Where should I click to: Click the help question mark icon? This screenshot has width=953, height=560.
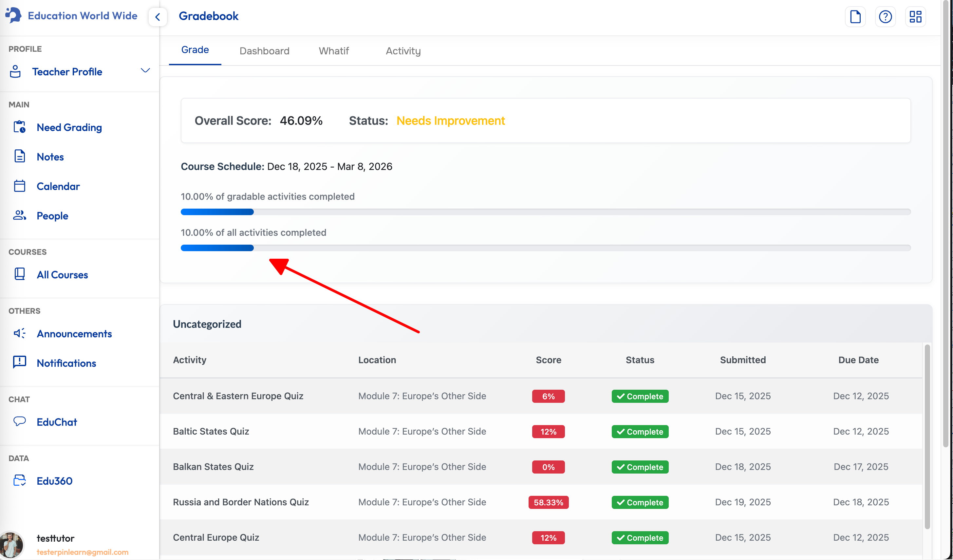point(885,17)
